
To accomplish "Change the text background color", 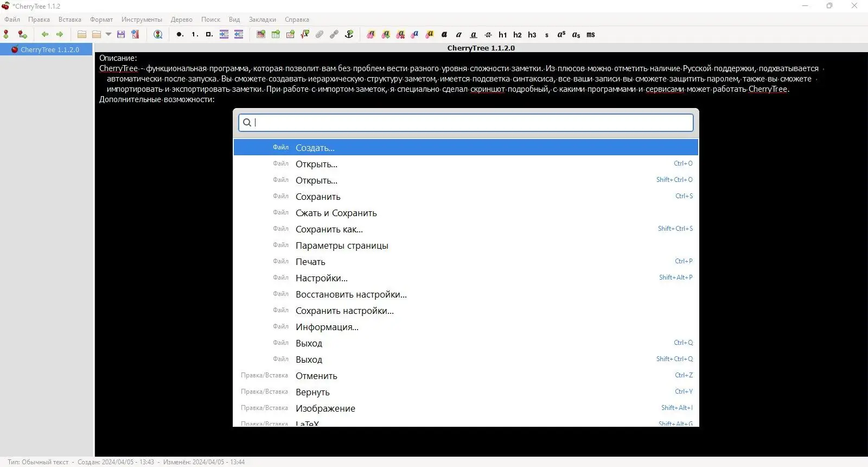I will tap(430, 34).
